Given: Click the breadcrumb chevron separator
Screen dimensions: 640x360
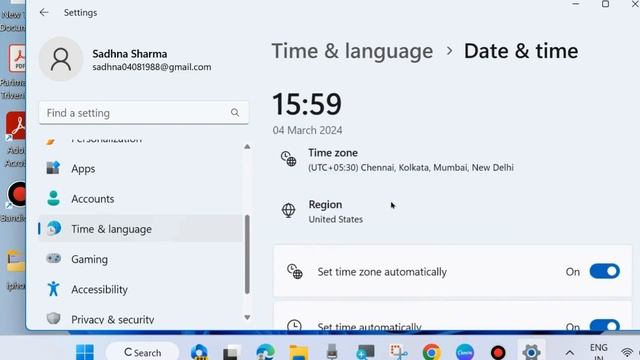Looking at the screenshot, I should click(449, 51).
